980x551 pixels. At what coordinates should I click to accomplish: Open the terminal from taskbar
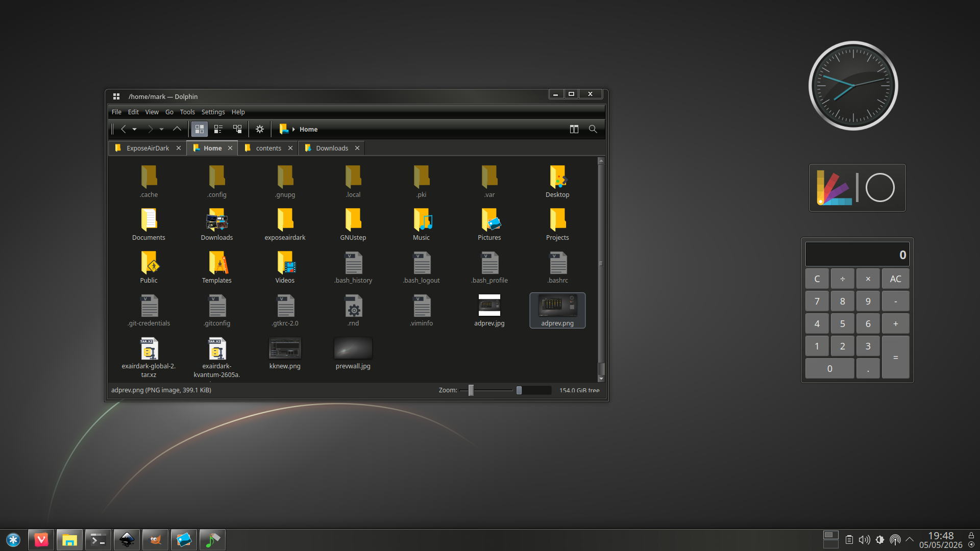click(x=98, y=540)
